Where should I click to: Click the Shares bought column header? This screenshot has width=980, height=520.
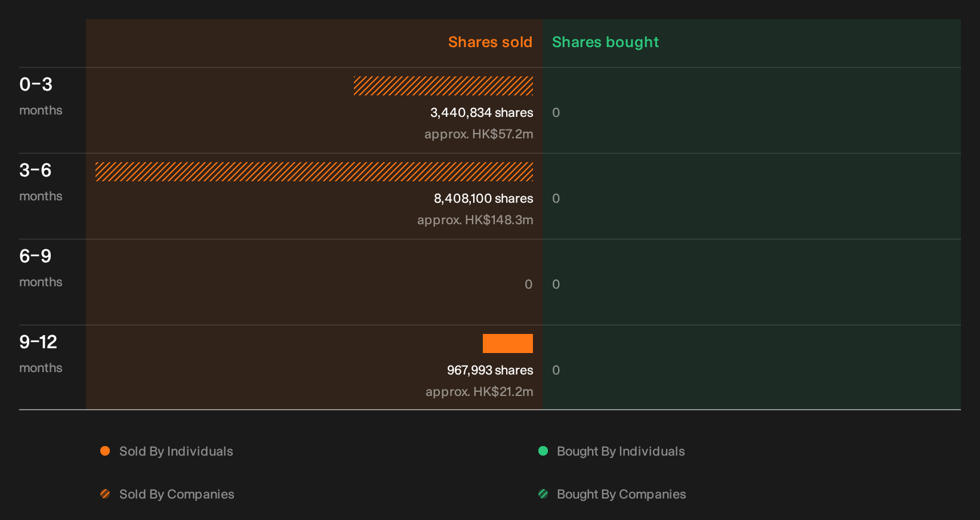click(605, 42)
